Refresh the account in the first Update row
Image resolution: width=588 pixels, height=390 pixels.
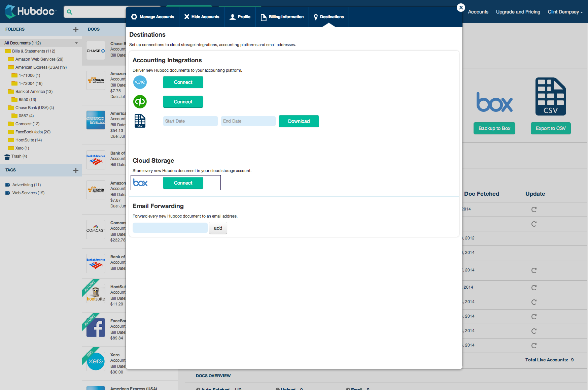pos(534,209)
